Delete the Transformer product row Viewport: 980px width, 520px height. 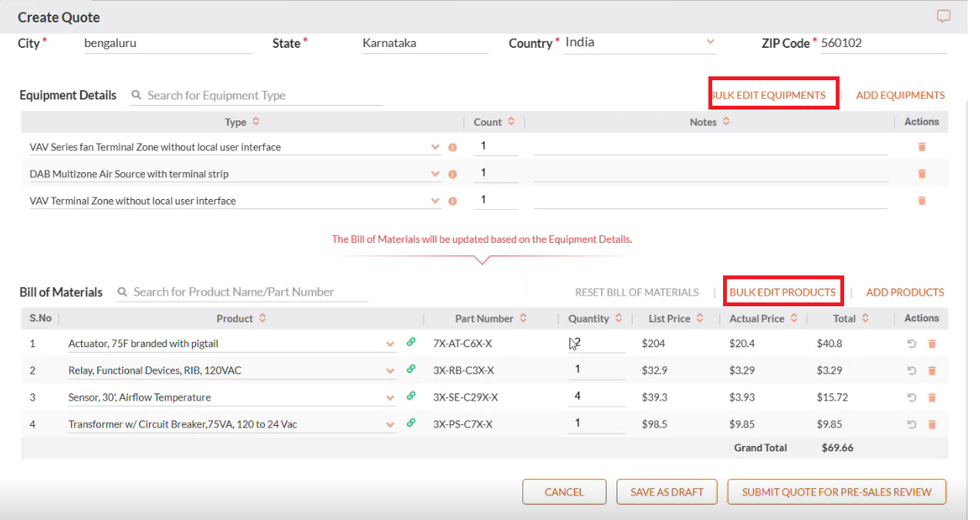coord(931,424)
